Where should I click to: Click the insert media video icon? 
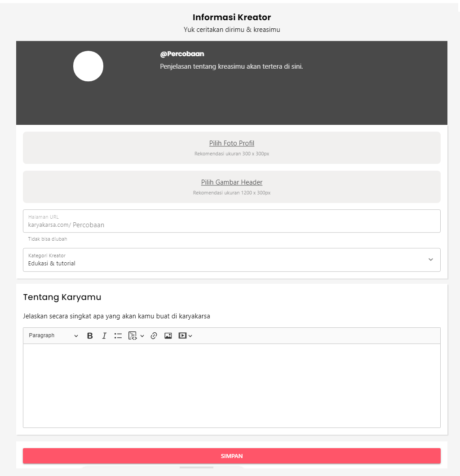click(x=182, y=335)
